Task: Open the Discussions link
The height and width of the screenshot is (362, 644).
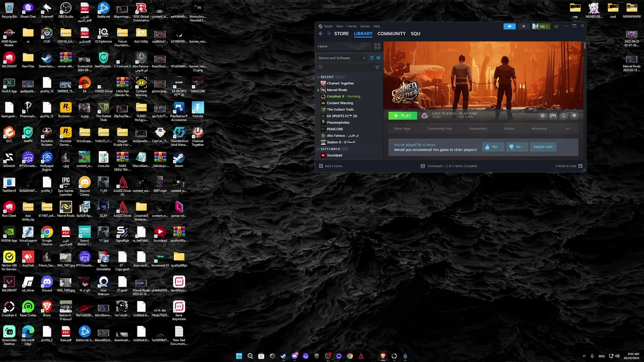Action: point(478,129)
